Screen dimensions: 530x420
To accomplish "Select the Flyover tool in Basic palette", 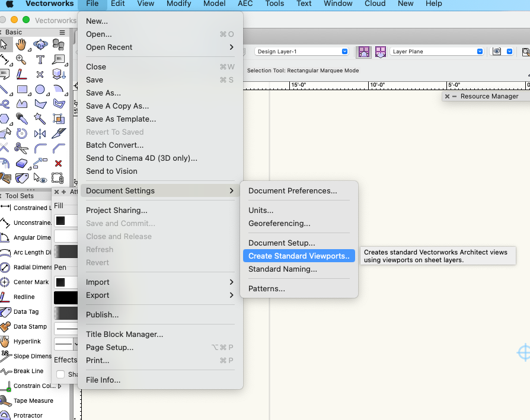I will [x=40, y=44].
